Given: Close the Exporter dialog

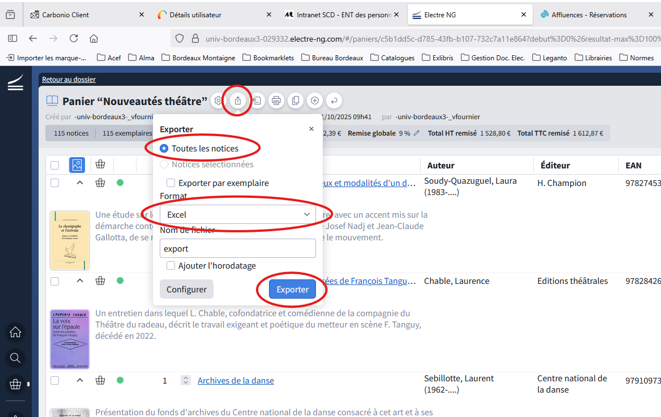Looking at the screenshot, I should pyautogui.click(x=311, y=129).
